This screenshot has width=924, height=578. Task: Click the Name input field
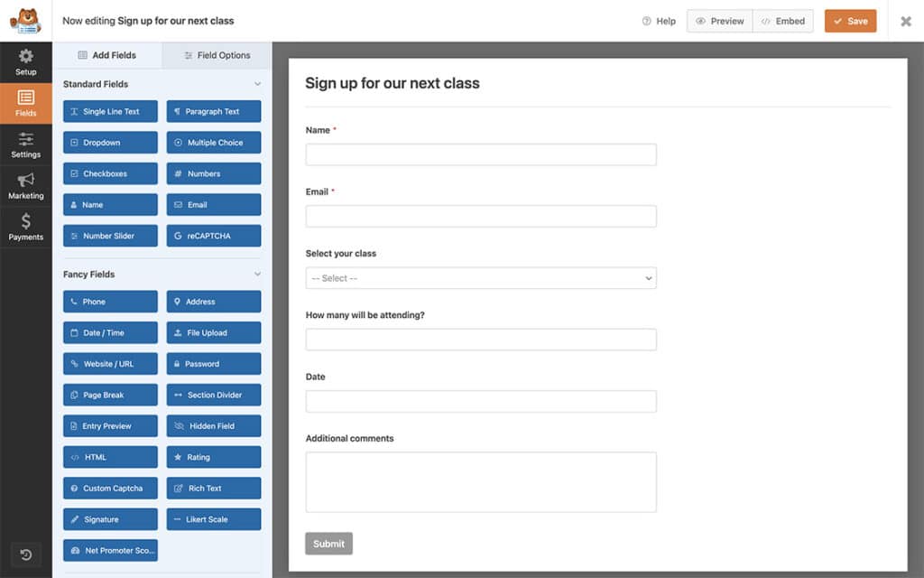(481, 154)
